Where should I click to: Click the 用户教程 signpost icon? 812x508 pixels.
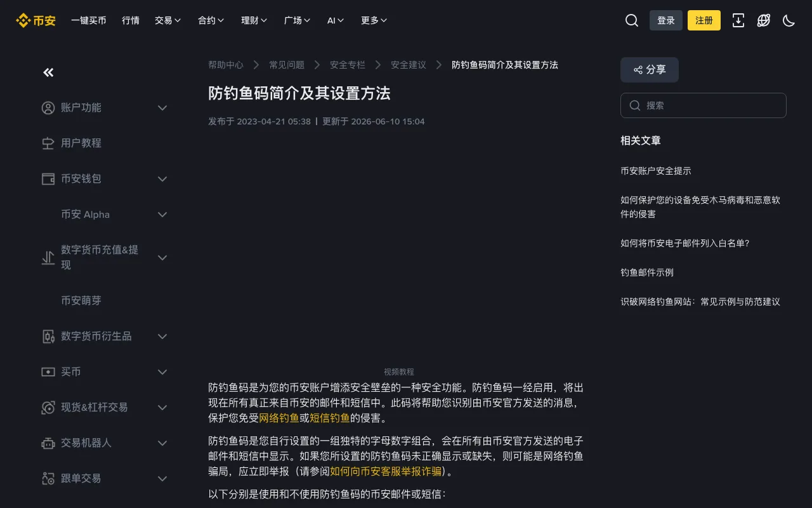(48, 144)
